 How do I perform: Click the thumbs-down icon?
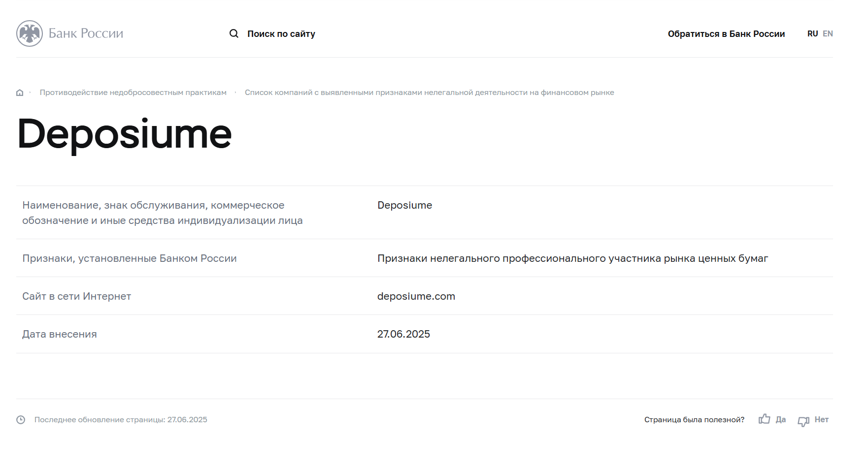point(803,421)
